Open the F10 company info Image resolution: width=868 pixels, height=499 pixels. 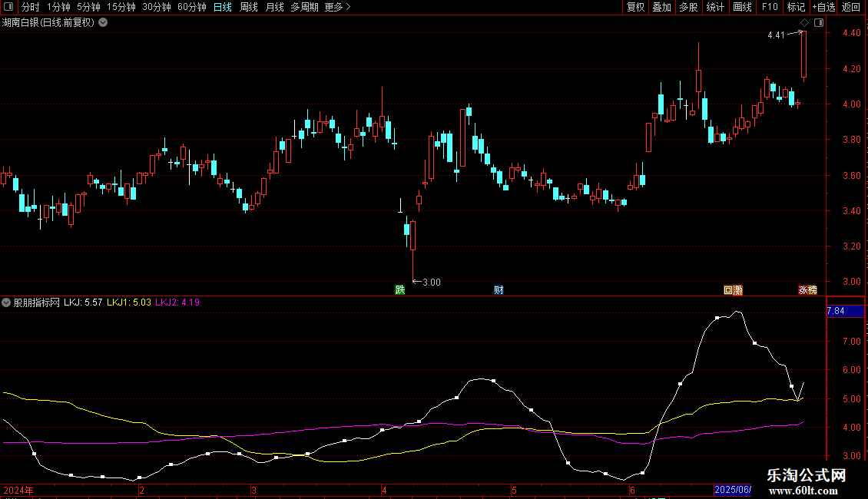click(x=769, y=7)
